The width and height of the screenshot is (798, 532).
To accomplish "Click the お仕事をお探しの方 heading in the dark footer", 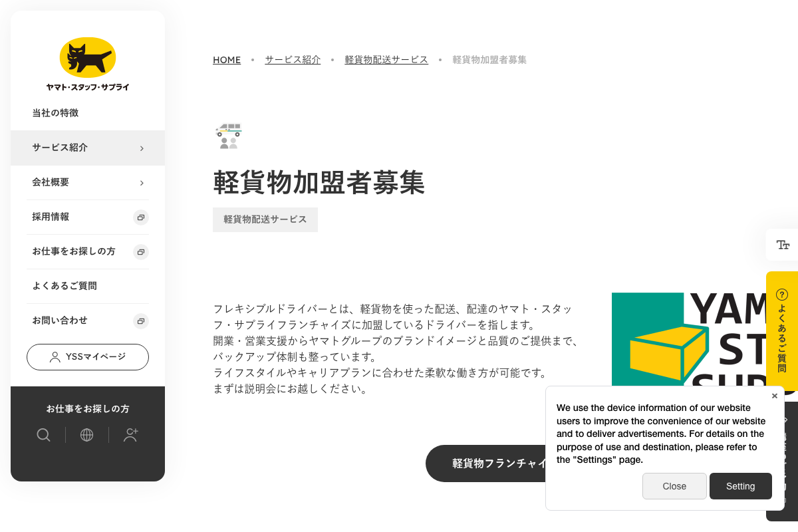I will pos(88,409).
